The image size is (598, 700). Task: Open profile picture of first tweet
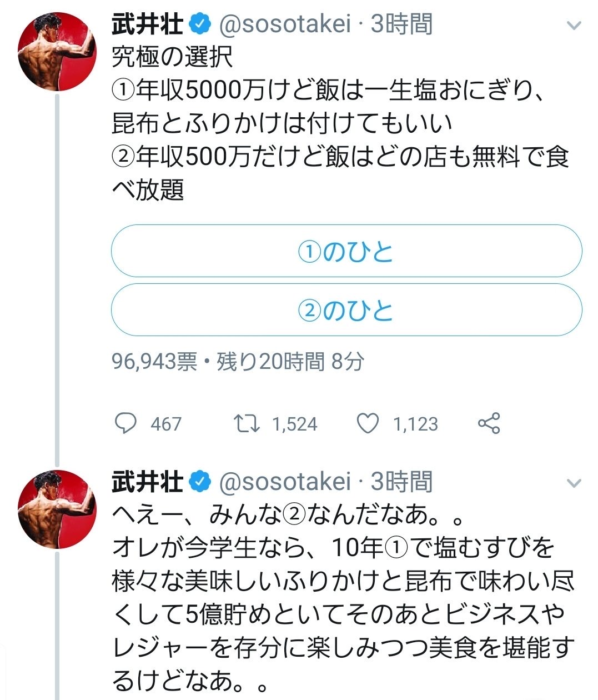click(x=54, y=52)
